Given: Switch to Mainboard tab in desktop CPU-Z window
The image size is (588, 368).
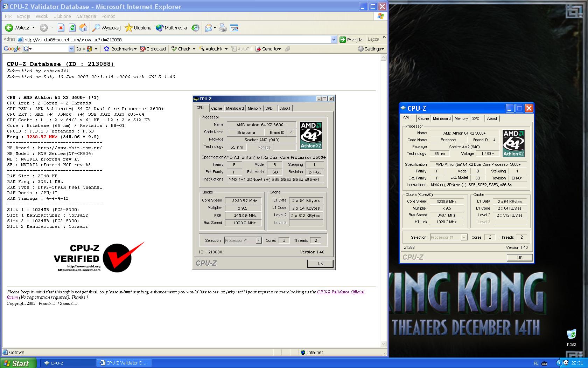Looking at the screenshot, I should click(442, 118).
